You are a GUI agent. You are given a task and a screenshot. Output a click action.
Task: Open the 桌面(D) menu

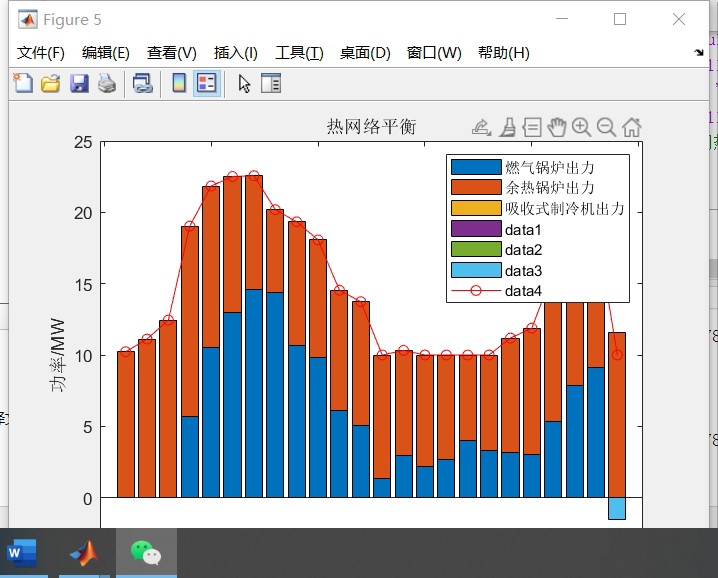tap(365, 53)
